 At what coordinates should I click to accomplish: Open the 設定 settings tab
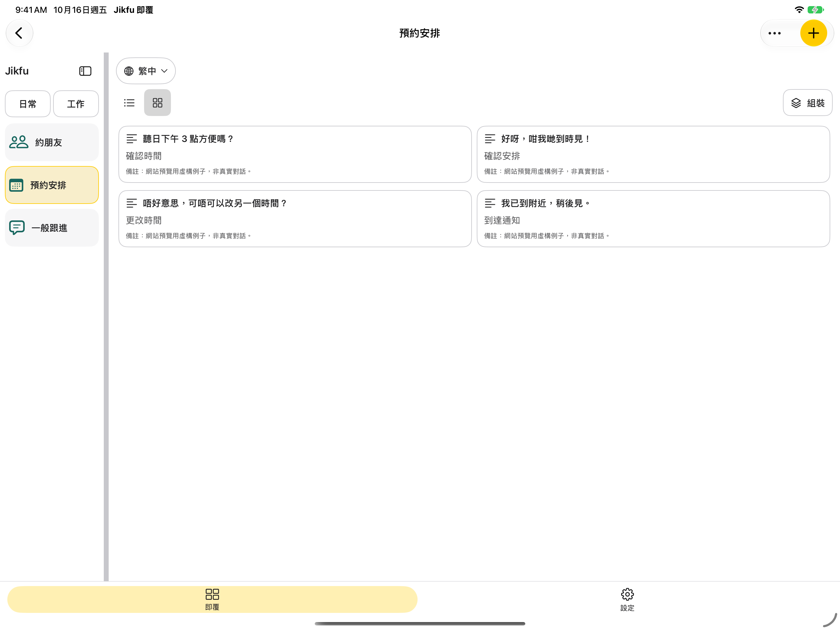coord(627,599)
